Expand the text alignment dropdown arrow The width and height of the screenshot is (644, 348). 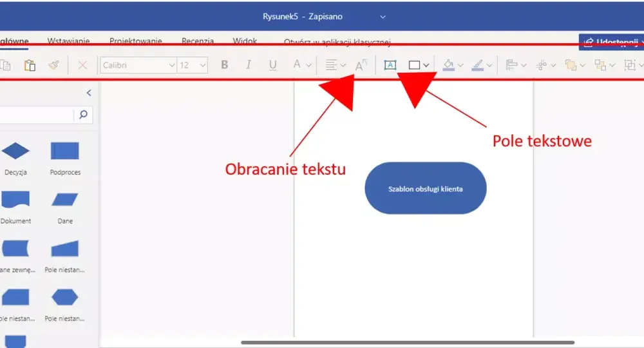click(343, 65)
